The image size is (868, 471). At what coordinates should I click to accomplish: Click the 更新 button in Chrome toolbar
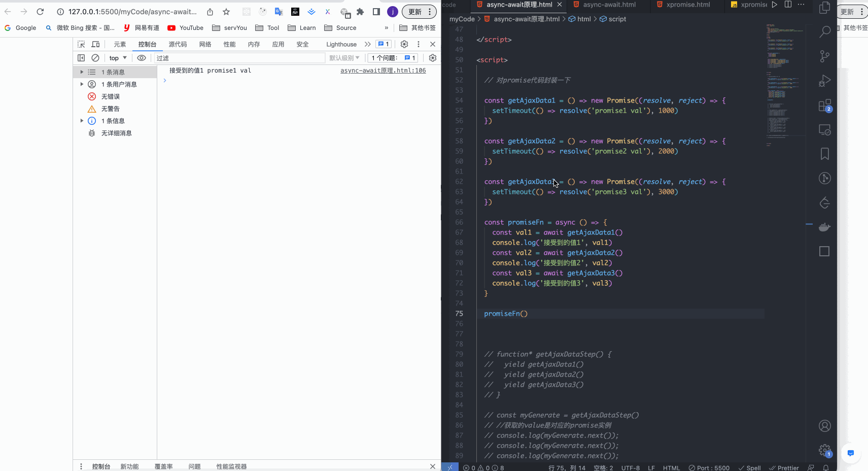coord(419,12)
